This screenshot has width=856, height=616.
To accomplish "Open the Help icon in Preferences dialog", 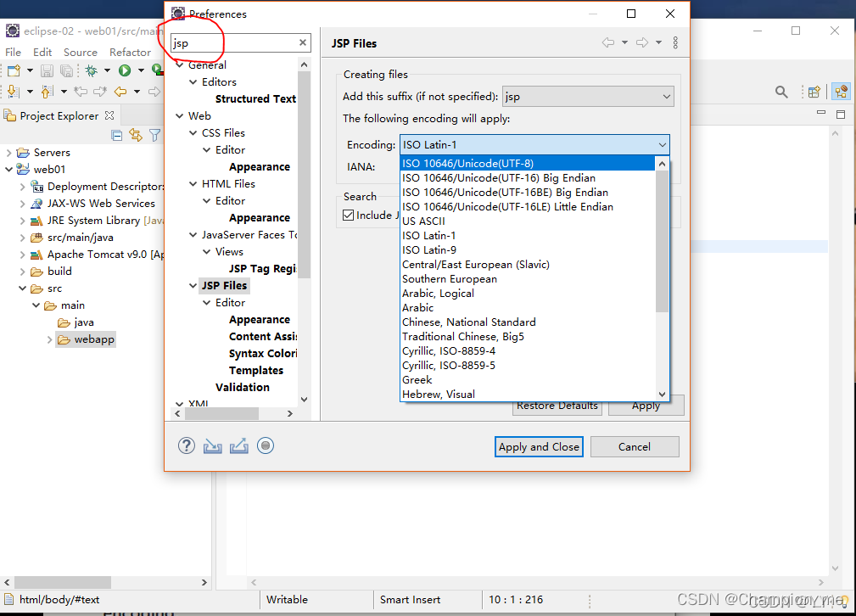I will pyautogui.click(x=186, y=446).
